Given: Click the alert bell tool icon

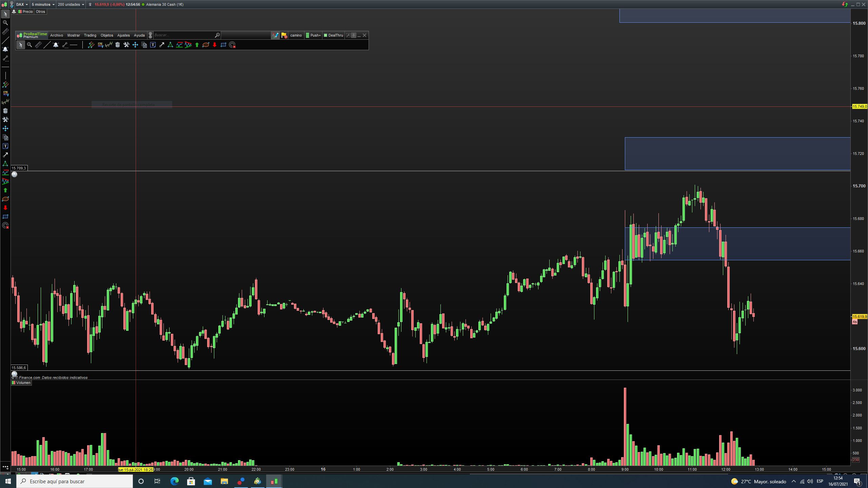Looking at the screenshot, I should (x=56, y=45).
